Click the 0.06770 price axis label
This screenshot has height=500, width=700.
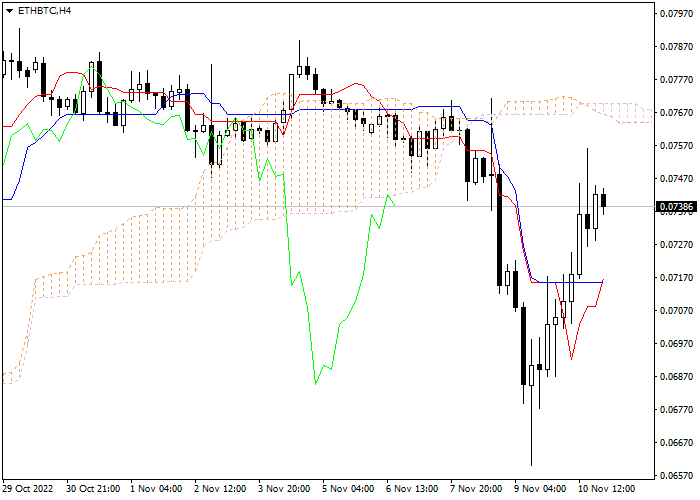(676, 410)
